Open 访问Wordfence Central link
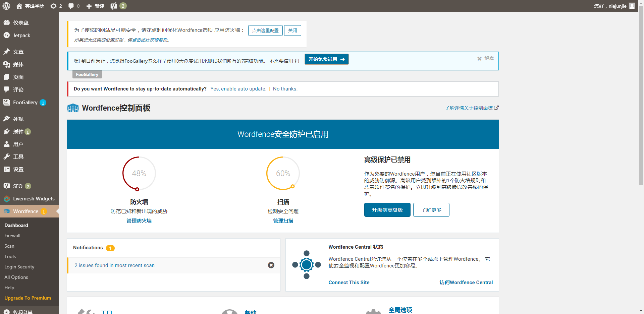The width and height of the screenshot is (644, 314). tap(466, 282)
